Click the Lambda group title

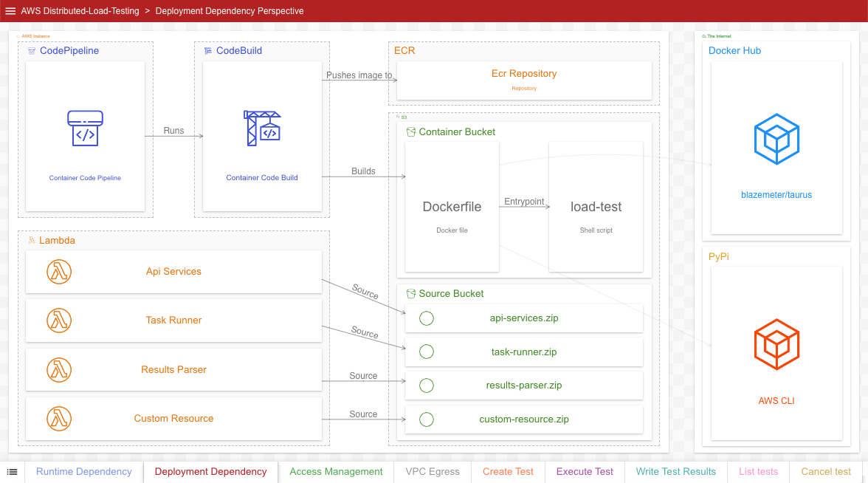[57, 241]
